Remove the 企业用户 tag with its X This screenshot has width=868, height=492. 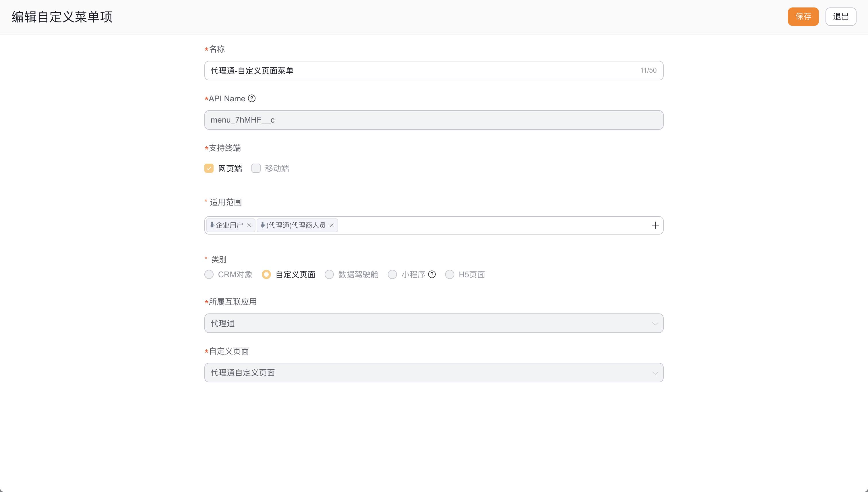click(249, 225)
